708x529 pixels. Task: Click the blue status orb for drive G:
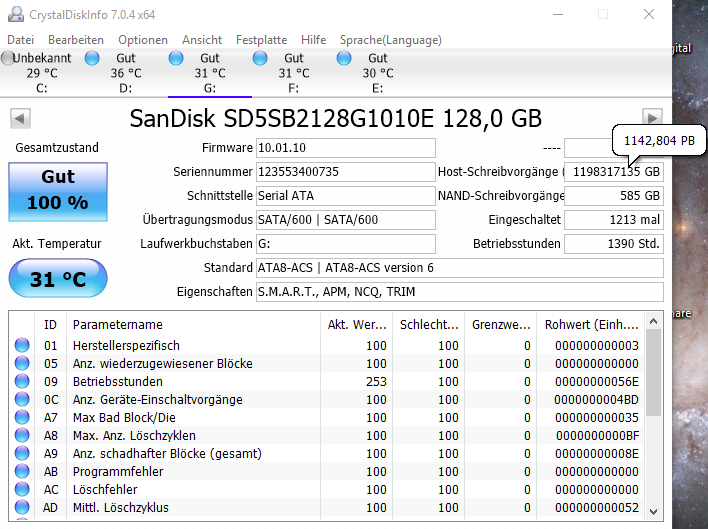[x=176, y=58]
